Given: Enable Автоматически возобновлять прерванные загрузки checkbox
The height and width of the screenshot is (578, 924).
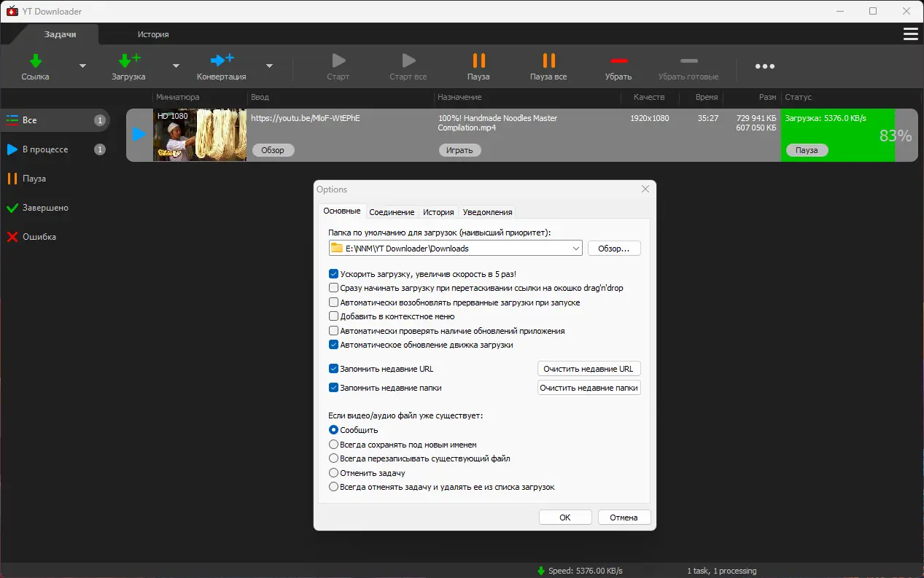Looking at the screenshot, I should point(333,302).
